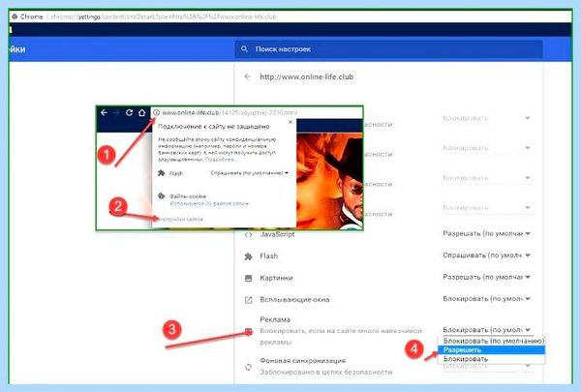Click the JavaScript row label
581x392 pixels.
click(277, 234)
